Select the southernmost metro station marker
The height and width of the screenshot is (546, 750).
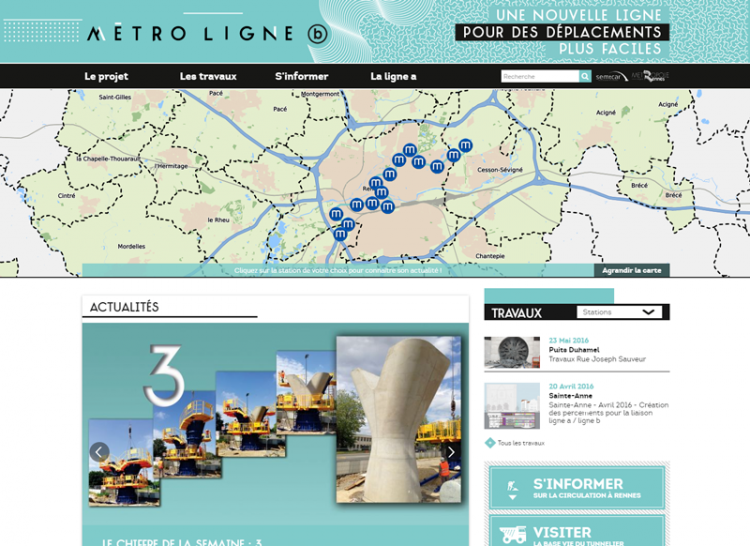(340, 234)
